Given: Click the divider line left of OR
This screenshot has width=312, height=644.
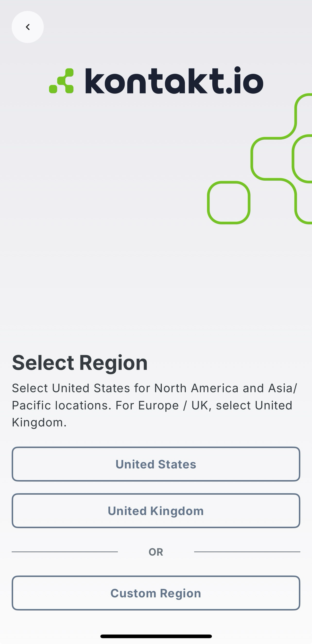Looking at the screenshot, I should (65, 552).
